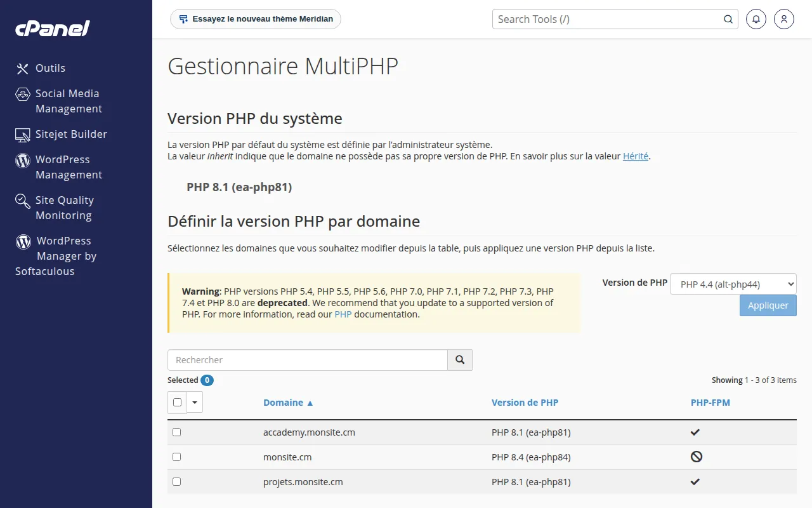Click the PHP 8.4 (ea-php84) version cell
This screenshot has width=812, height=508.
pos(531,457)
